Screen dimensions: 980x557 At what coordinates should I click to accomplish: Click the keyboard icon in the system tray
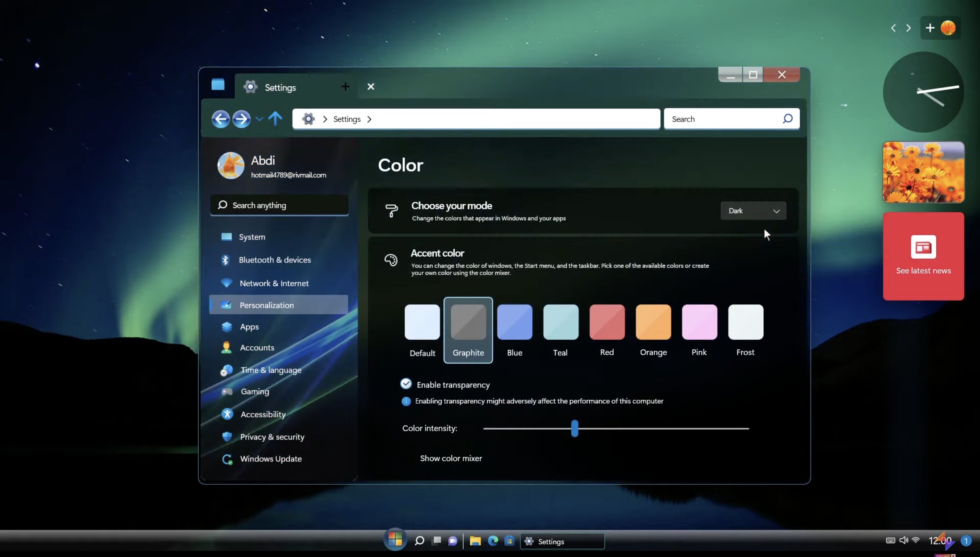[890, 541]
